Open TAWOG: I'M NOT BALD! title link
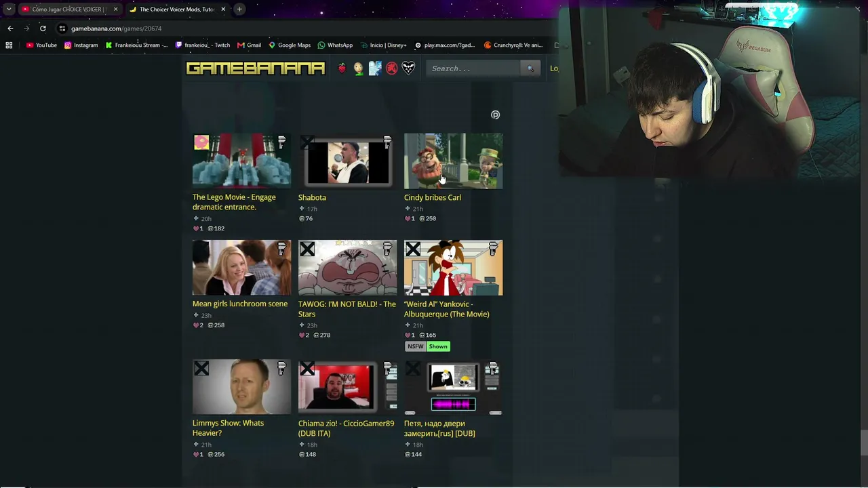The height and width of the screenshot is (488, 868). pos(347,309)
